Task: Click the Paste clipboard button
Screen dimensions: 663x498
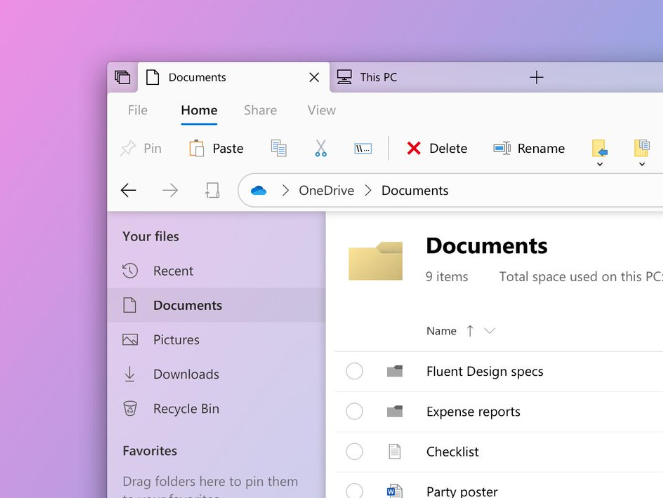Action: 216,148
